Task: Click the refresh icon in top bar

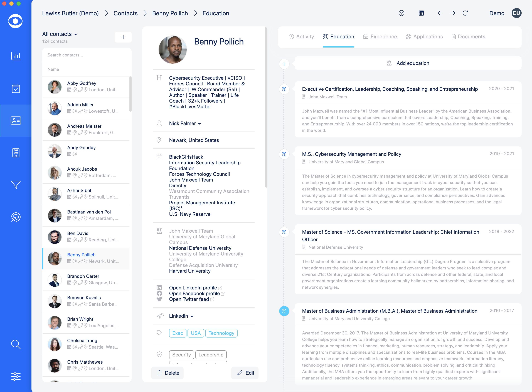Action: [x=465, y=13]
